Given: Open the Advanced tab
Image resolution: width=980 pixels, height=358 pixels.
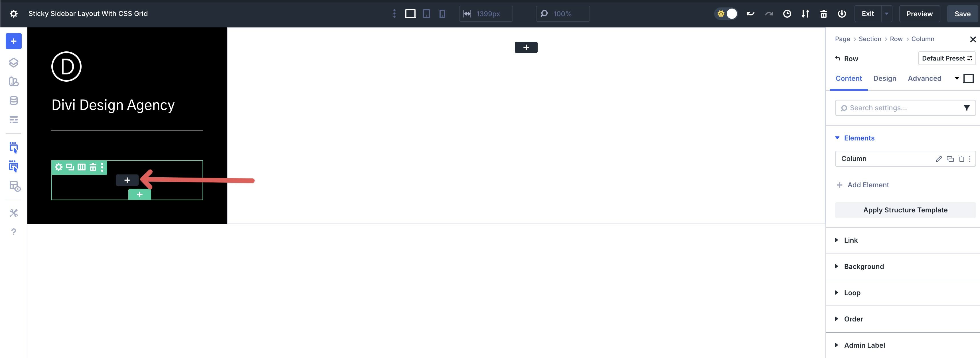Looking at the screenshot, I should pyautogui.click(x=924, y=79).
